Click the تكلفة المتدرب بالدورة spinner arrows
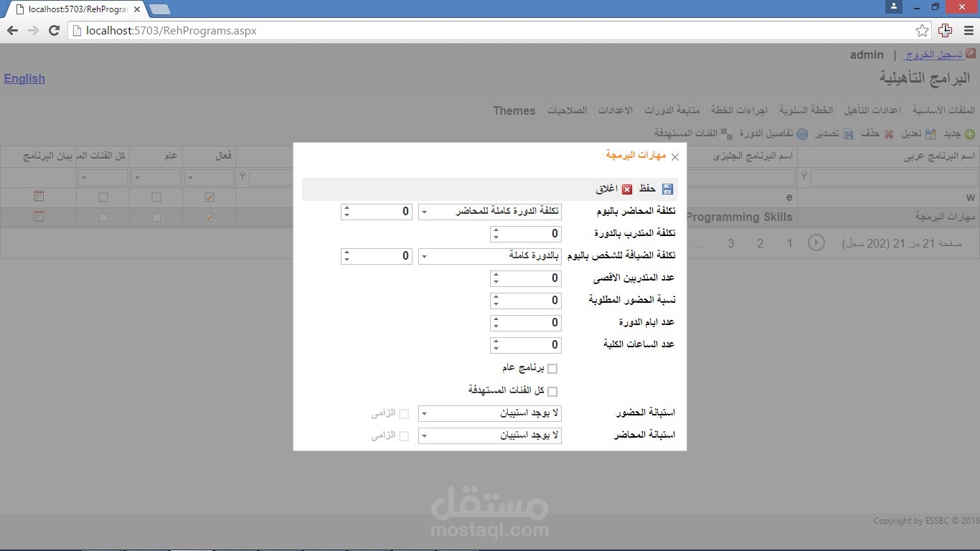 click(x=495, y=234)
